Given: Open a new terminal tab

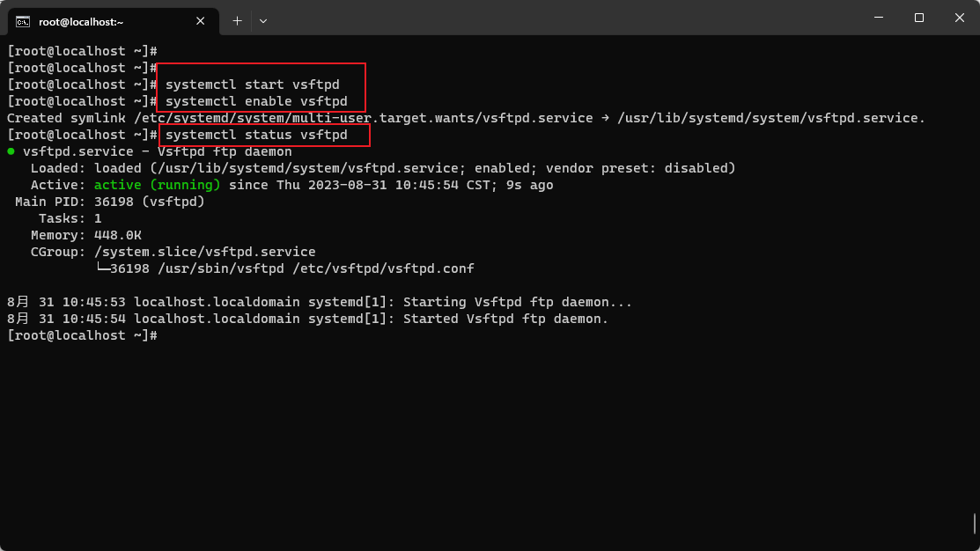Looking at the screenshot, I should tap(237, 20).
